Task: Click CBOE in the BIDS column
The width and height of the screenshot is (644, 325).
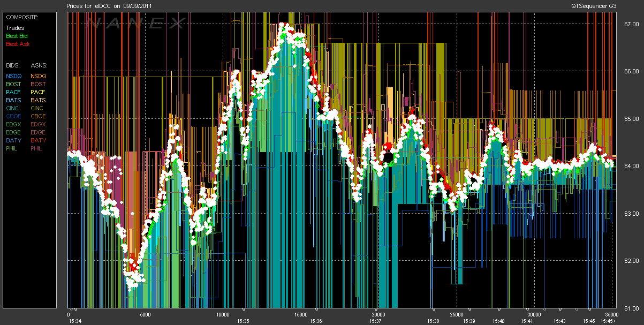Action: point(13,116)
